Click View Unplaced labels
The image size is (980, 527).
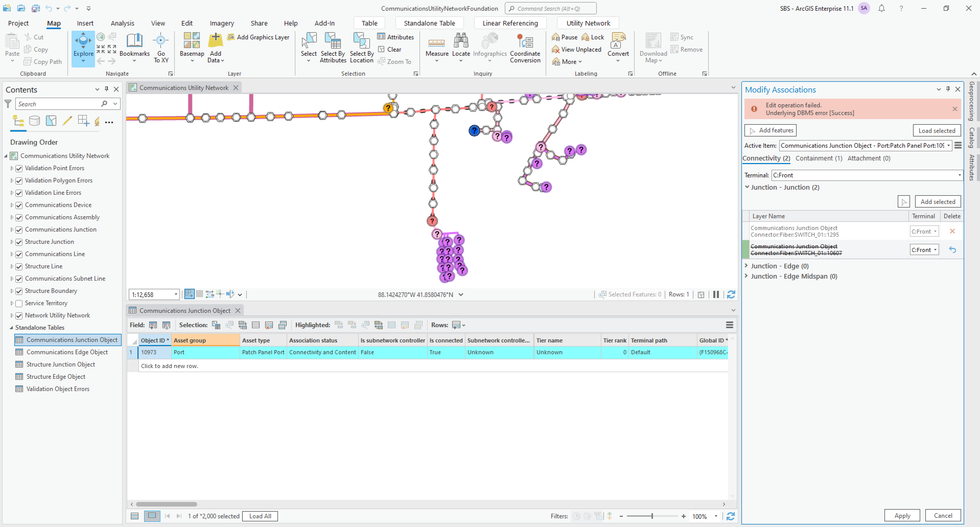[576, 50]
